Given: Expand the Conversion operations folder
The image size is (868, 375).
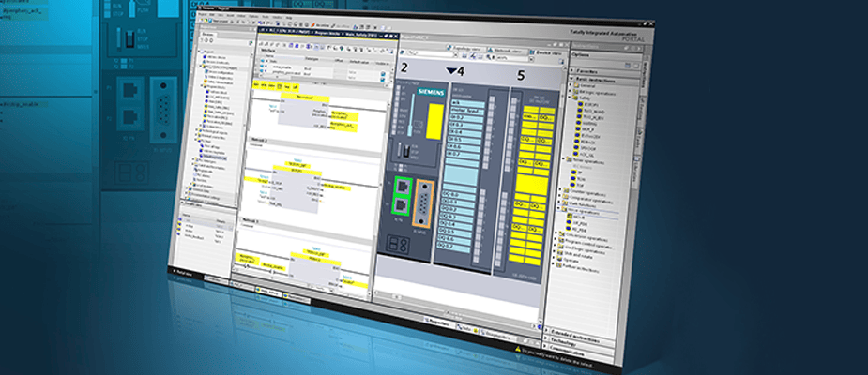Looking at the screenshot, I should coord(556,233).
